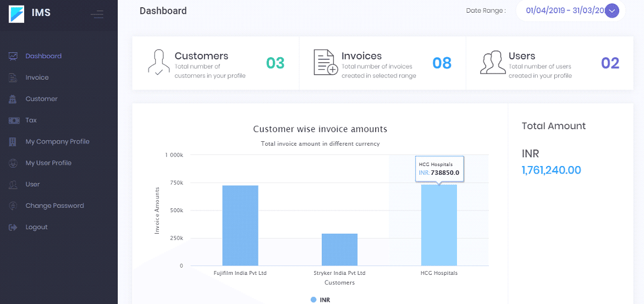Click the Customers x-axis title
This screenshot has height=304, width=644.
[340, 283]
